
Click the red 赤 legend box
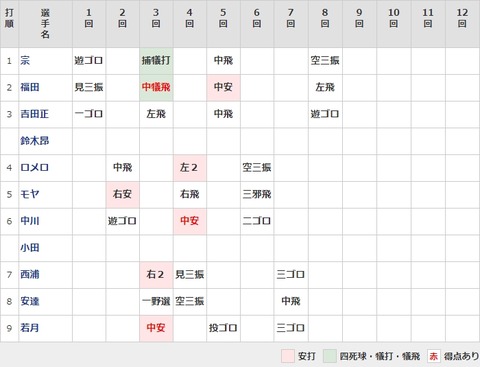434,356
